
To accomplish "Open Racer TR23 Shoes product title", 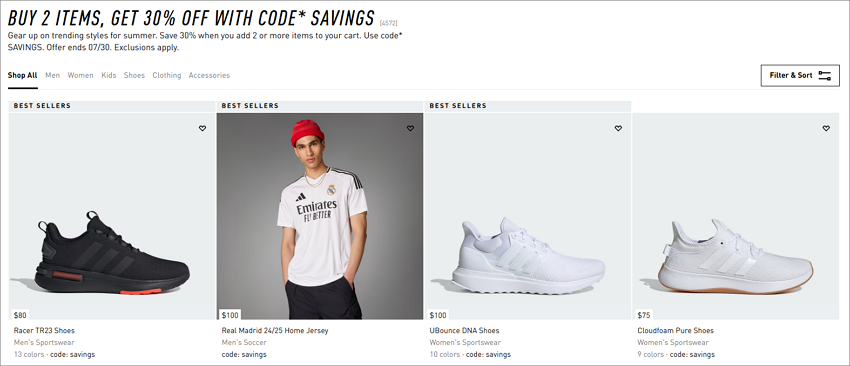I will click(44, 330).
